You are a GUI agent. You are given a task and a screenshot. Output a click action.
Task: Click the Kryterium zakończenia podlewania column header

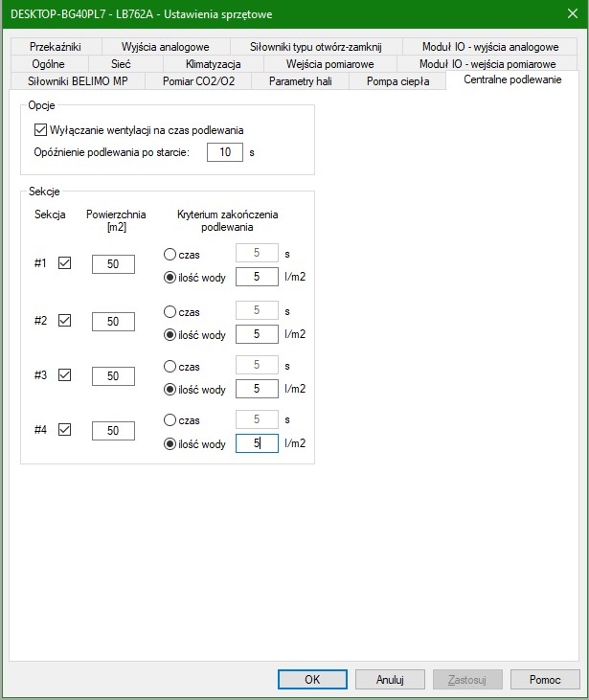pyautogui.click(x=227, y=220)
